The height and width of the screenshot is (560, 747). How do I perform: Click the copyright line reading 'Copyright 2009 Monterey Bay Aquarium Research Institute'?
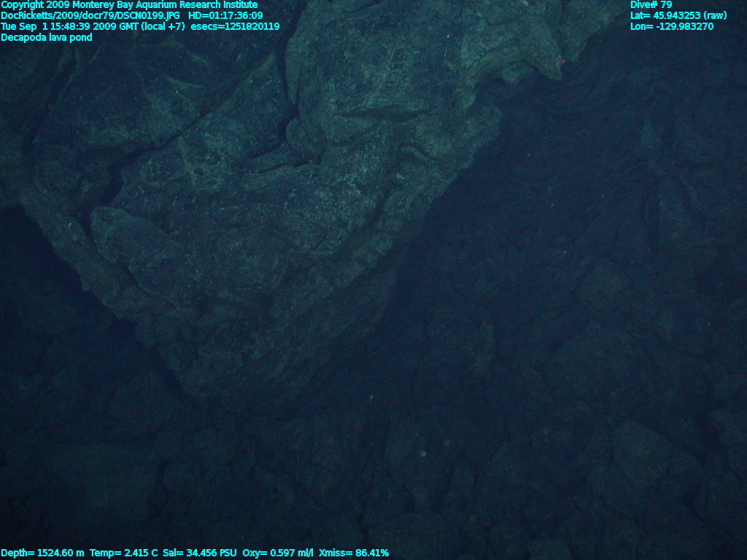click(130, 5)
